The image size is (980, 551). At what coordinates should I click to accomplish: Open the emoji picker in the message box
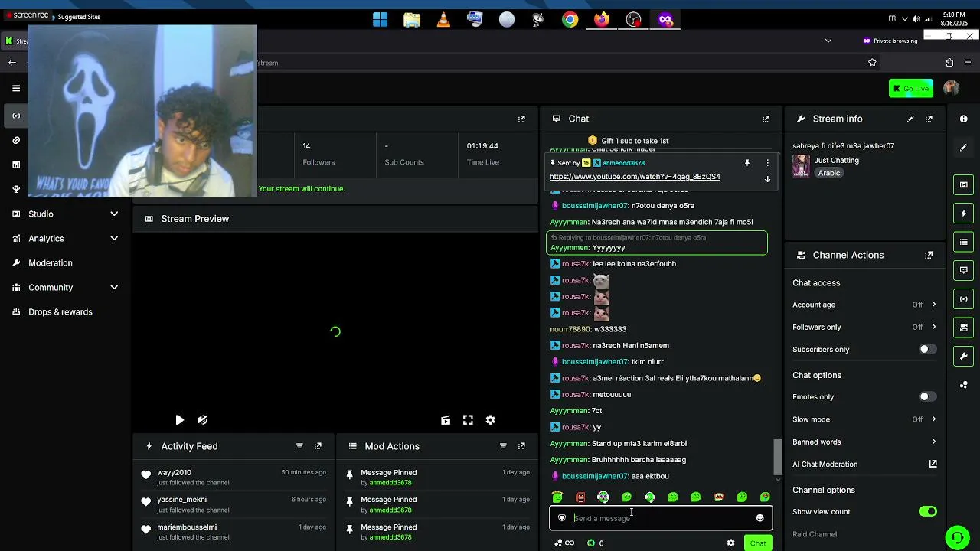(759, 518)
